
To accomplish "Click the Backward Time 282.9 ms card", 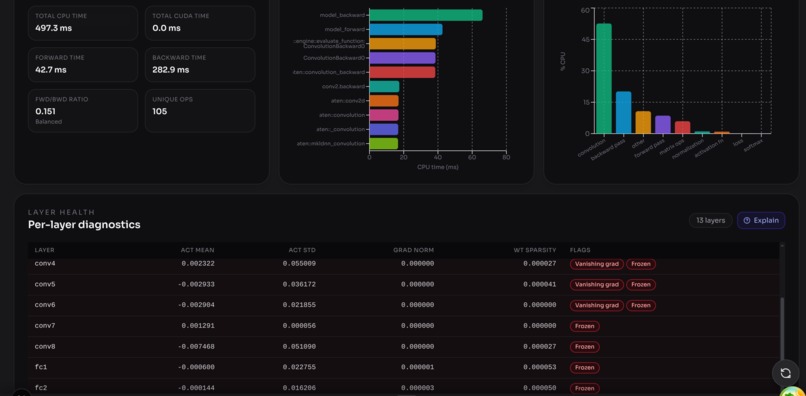I will coord(200,64).
